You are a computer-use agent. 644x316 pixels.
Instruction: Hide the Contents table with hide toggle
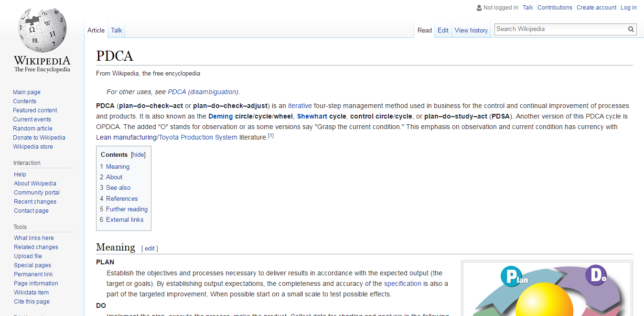point(138,155)
